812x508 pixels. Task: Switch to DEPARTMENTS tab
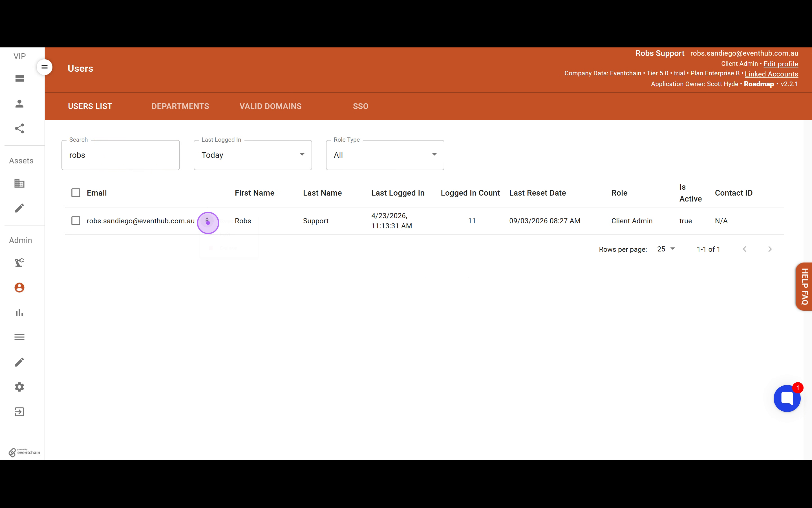[180, 106]
